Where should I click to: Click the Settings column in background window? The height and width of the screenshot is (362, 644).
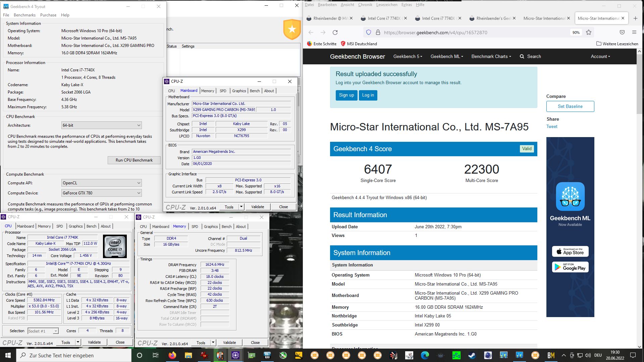(188, 46)
